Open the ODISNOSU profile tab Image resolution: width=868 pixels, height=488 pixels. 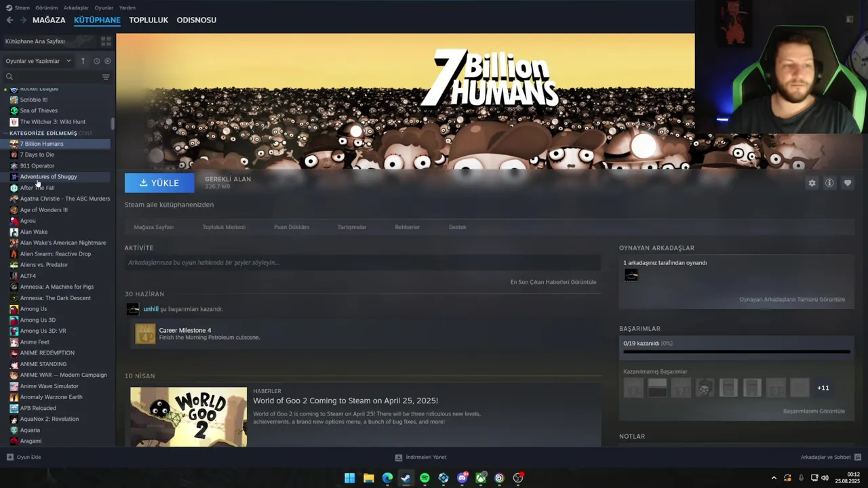(x=197, y=20)
